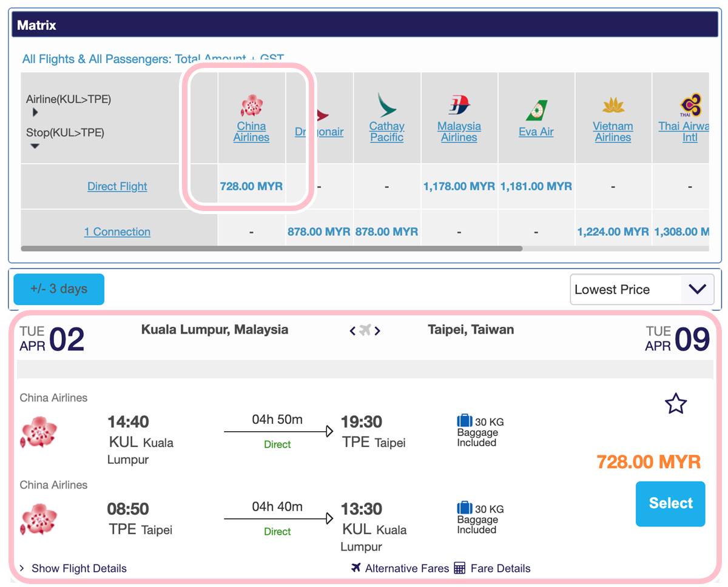
Task: Select the 728.00 MYR China Airlines direct fare
Action: (x=251, y=186)
